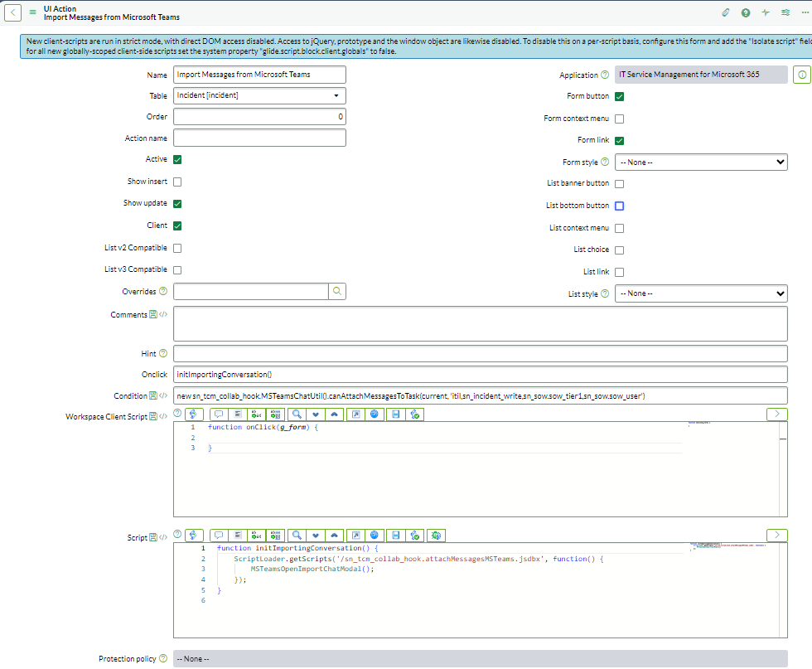812x669 pixels.
Task: Open attachments via the paperclip icon
Action: pos(726,12)
